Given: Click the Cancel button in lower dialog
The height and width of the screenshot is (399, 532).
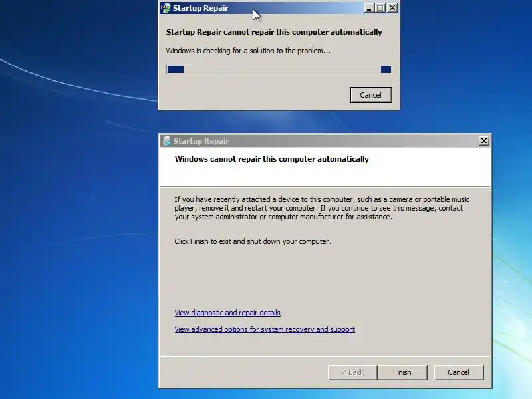Looking at the screenshot, I should [459, 372].
